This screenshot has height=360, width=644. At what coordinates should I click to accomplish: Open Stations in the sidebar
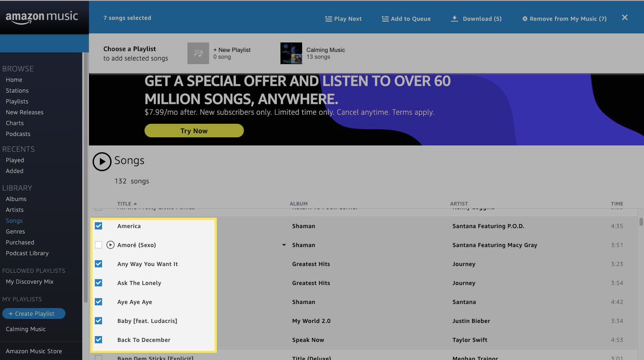(x=17, y=90)
